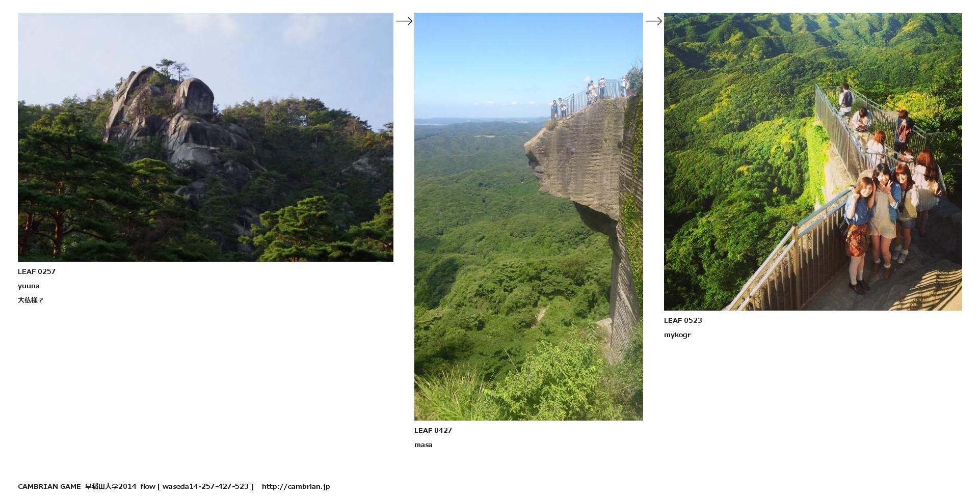Click the flow waseda14-257-427-523 identifier

click(197, 486)
